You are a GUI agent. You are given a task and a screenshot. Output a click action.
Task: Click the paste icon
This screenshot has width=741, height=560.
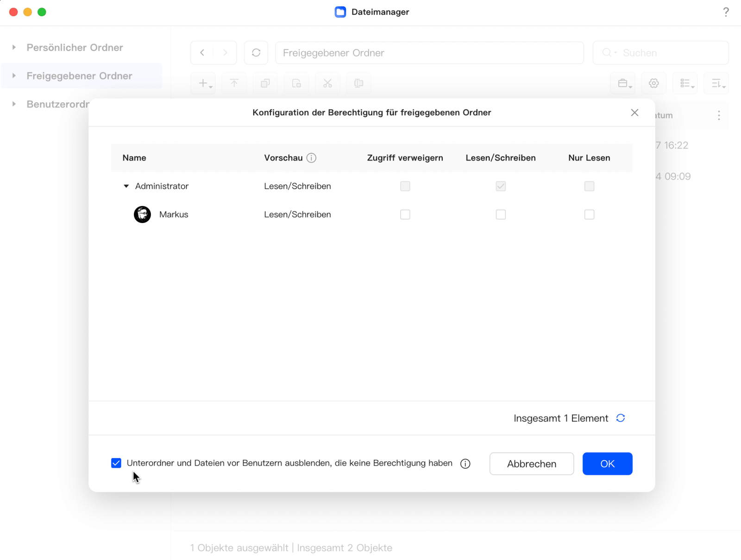[296, 83]
